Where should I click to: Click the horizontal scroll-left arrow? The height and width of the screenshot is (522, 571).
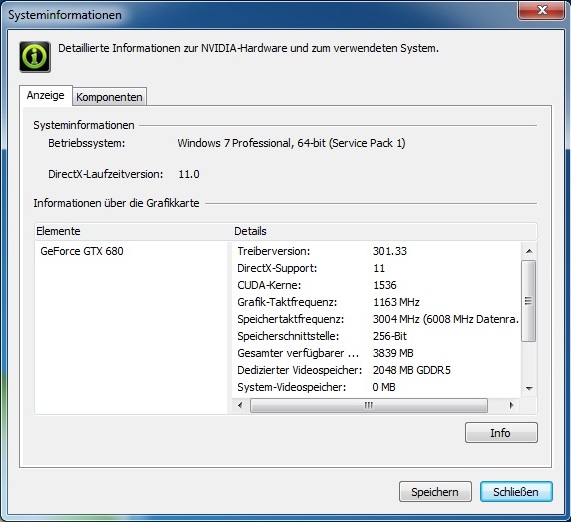pyautogui.click(x=240, y=405)
